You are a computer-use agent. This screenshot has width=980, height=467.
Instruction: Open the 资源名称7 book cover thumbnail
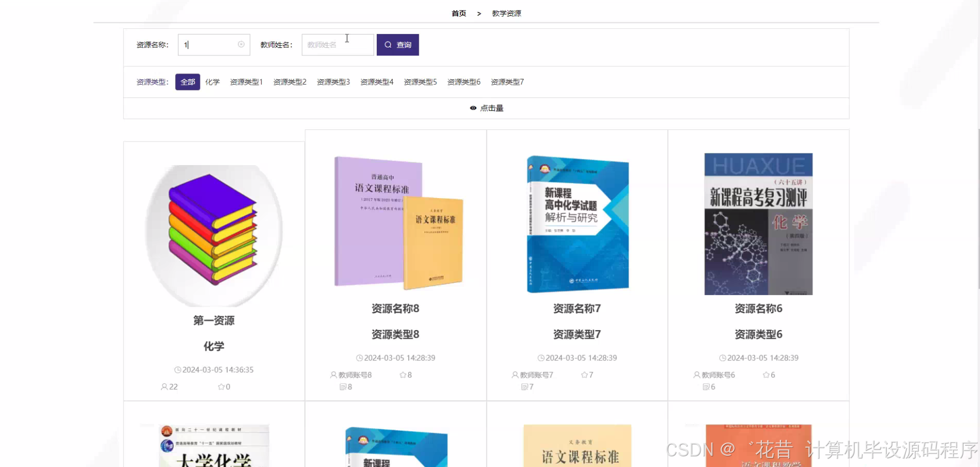coord(577,224)
